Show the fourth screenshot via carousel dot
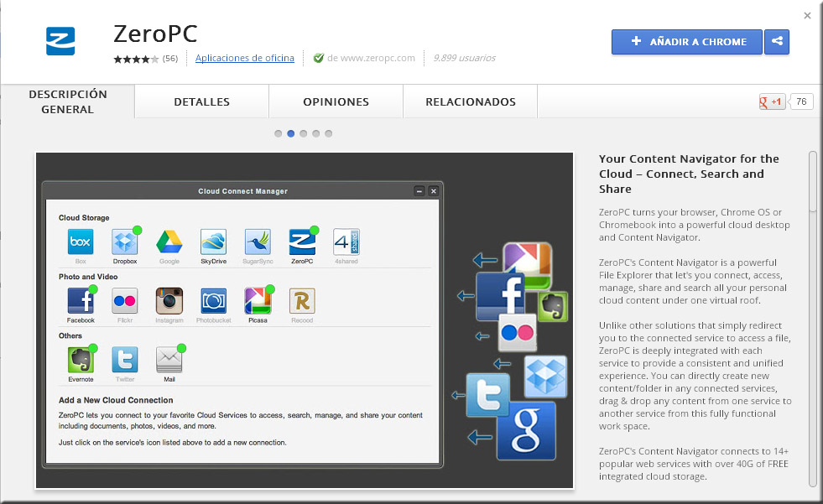The width and height of the screenshot is (823, 504). (316, 133)
